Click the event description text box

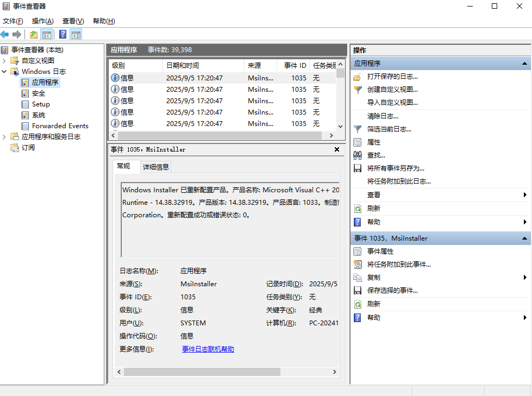pos(230,219)
